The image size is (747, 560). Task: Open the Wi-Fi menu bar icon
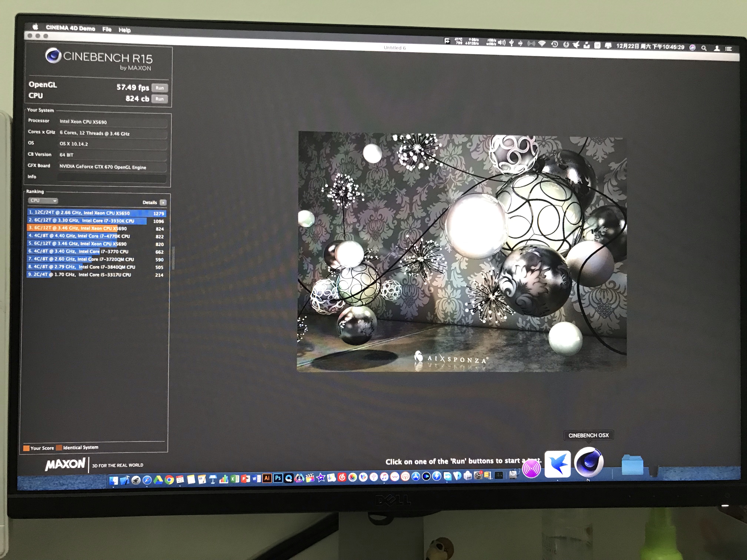pyautogui.click(x=542, y=44)
